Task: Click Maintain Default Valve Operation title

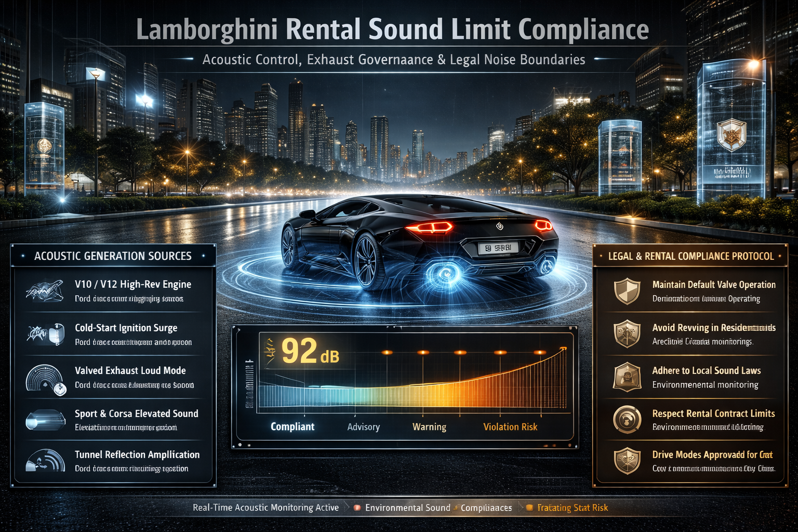Action: pos(714,285)
